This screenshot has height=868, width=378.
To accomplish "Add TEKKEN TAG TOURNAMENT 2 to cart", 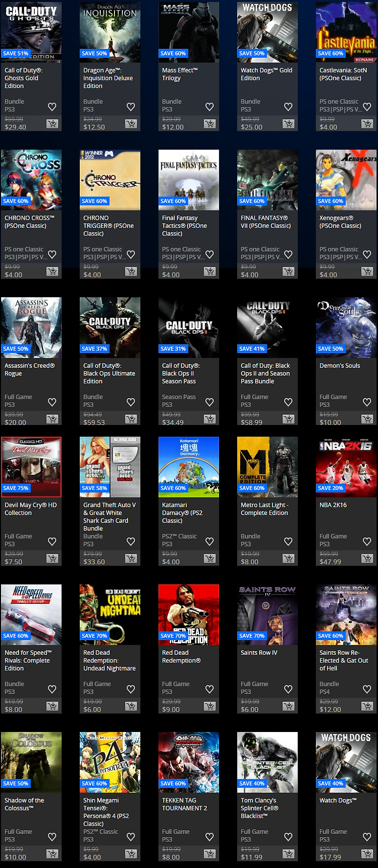I will 210,854.
